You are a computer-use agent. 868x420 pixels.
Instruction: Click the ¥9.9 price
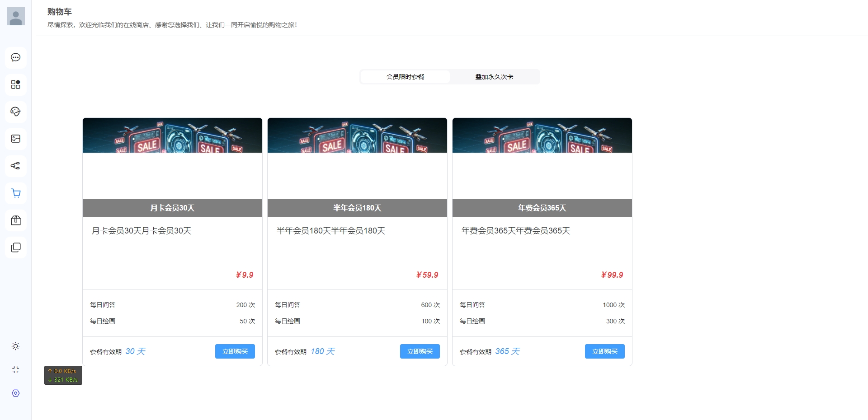(x=244, y=275)
